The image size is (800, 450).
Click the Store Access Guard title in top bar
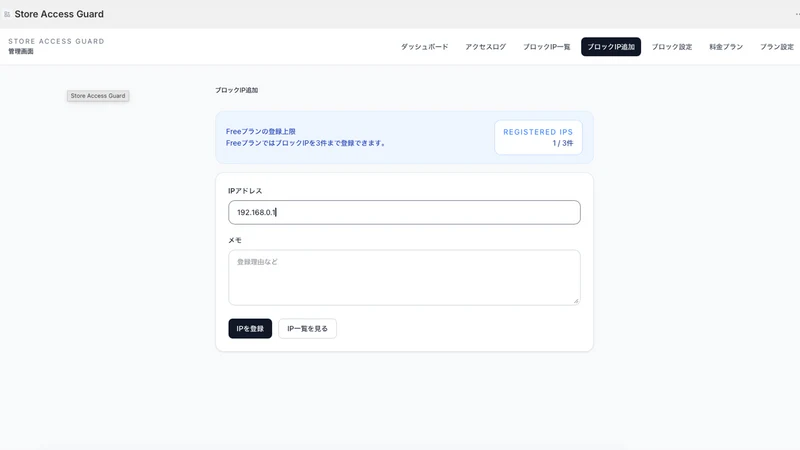pos(59,14)
